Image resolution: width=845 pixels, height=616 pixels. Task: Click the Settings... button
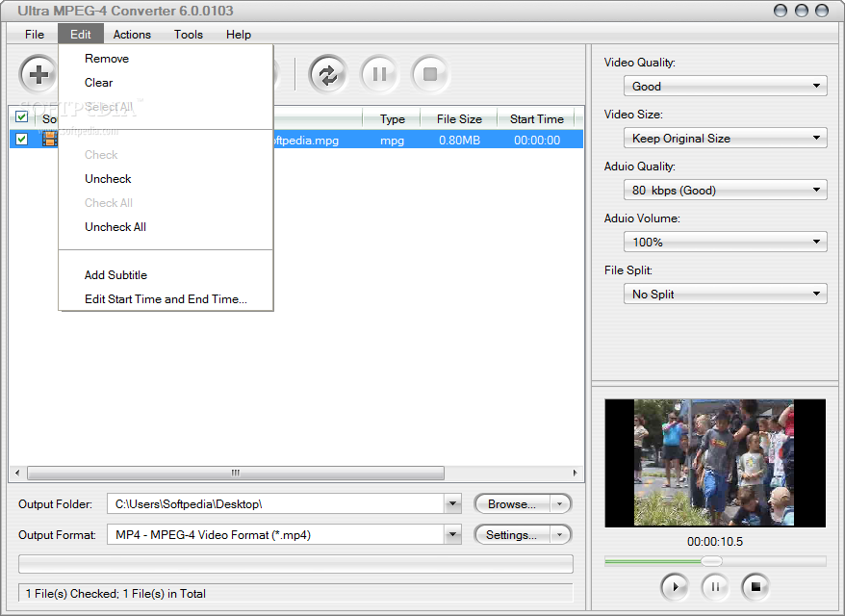512,534
